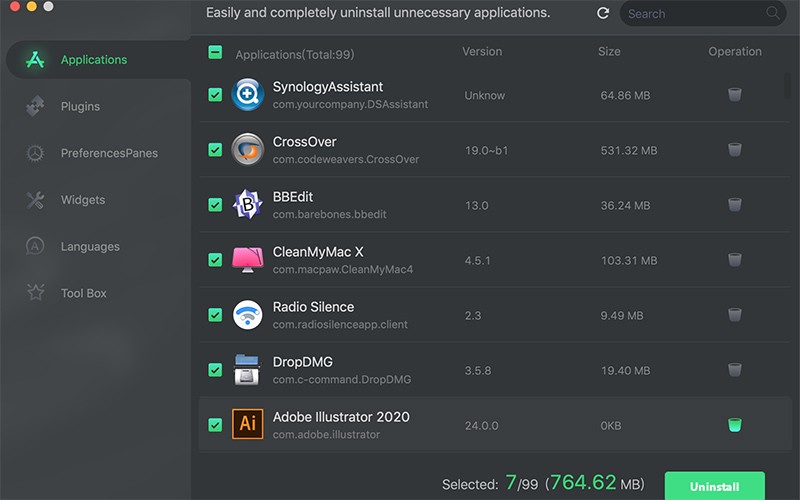Uncheck the SynologyAssistant checkbox
800x500 pixels.
pyautogui.click(x=215, y=95)
